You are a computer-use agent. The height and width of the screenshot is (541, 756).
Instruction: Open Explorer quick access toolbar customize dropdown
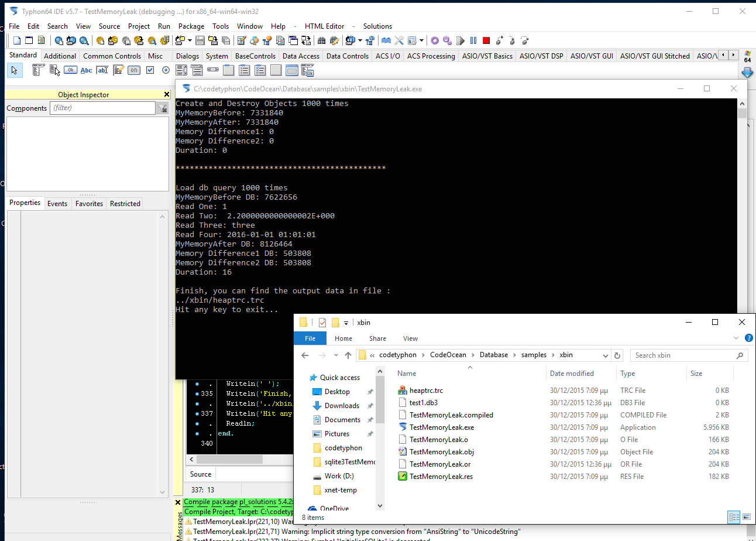coord(346,323)
